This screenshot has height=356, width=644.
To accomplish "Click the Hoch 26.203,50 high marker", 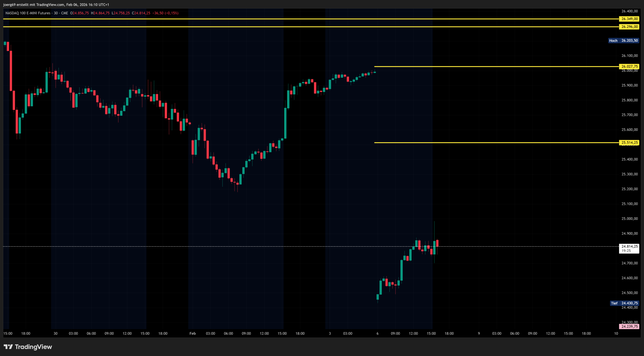I will pyautogui.click(x=623, y=40).
